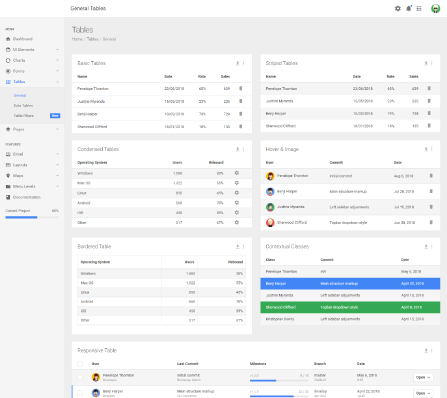Go to Tables in the breadcrumb

(92, 39)
